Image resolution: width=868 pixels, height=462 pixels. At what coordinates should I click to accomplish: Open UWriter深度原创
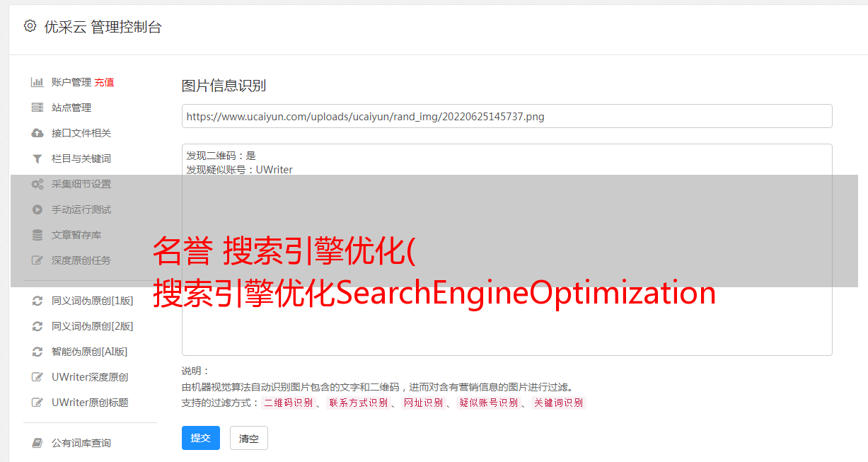click(x=90, y=377)
